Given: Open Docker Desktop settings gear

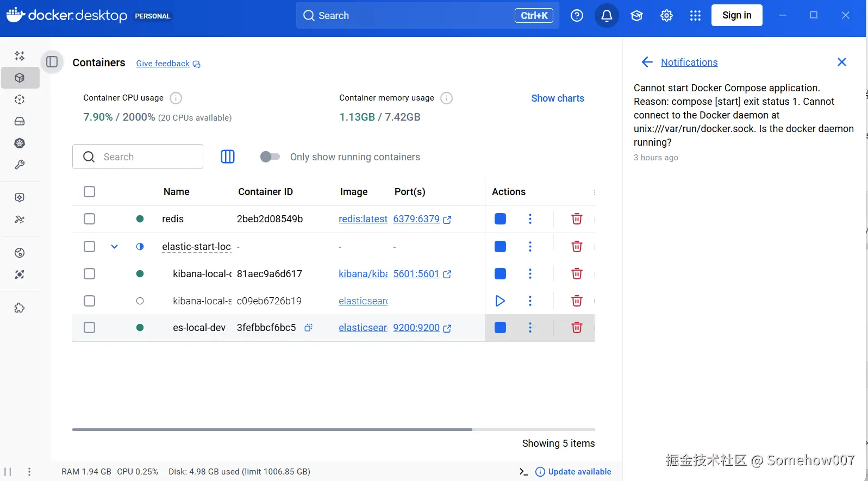Looking at the screenshot, I should click(x=666, y=16).
